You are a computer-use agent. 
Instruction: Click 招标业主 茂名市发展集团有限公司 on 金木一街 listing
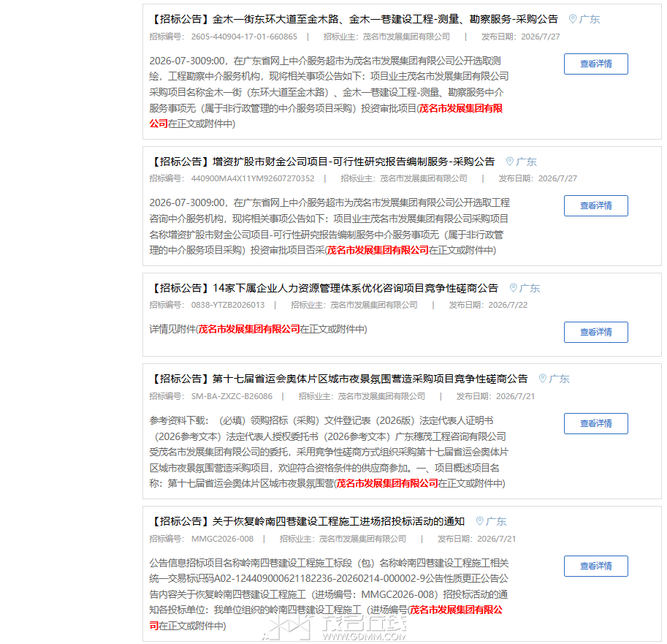[x=386, y=37]
